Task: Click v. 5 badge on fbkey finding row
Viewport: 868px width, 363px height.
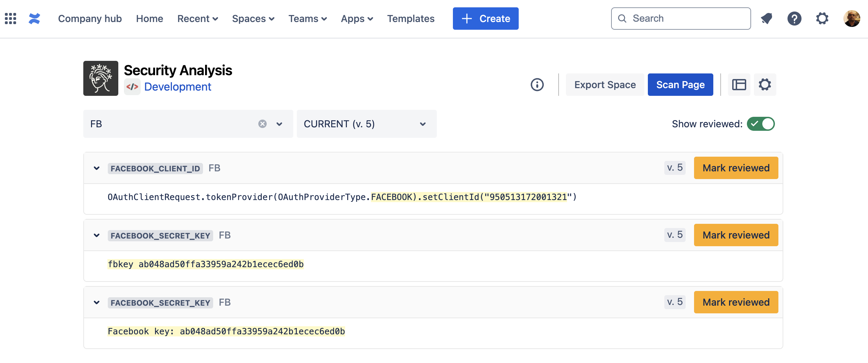Action: 675,235
